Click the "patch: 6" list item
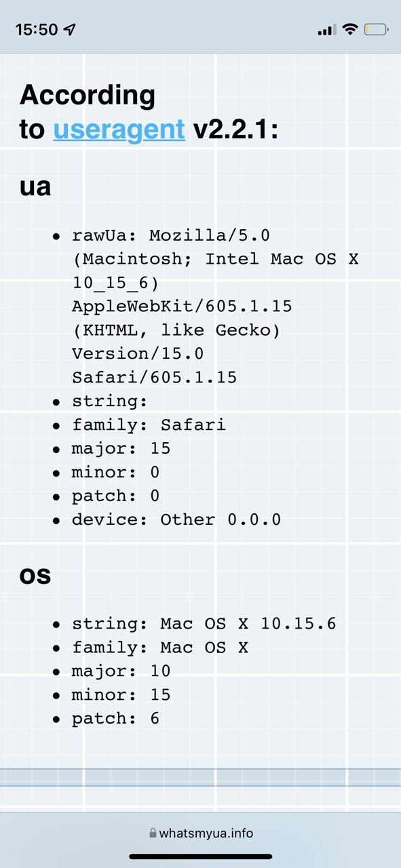The height and width of the screenshot is (868, 401). 115,719
